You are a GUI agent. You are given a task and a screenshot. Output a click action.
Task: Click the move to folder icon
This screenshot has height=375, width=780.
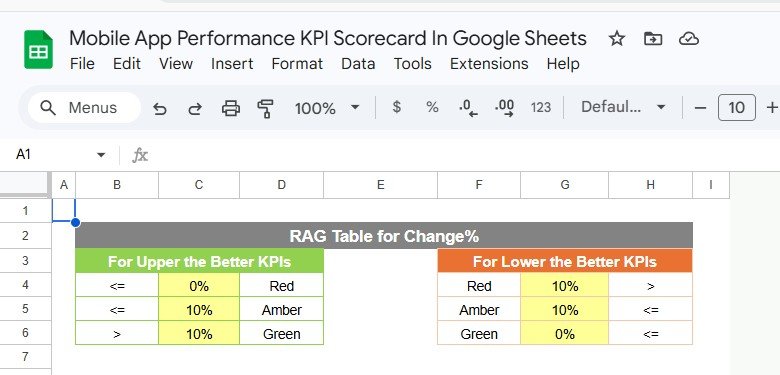653,38
